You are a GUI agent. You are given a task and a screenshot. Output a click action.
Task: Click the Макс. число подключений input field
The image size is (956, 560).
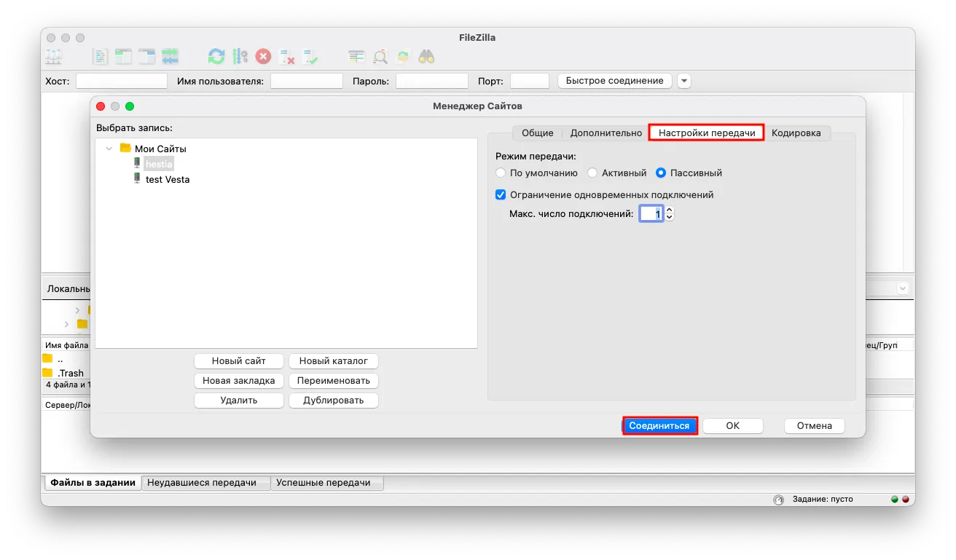pyautogui.click(x=651, y=214)
